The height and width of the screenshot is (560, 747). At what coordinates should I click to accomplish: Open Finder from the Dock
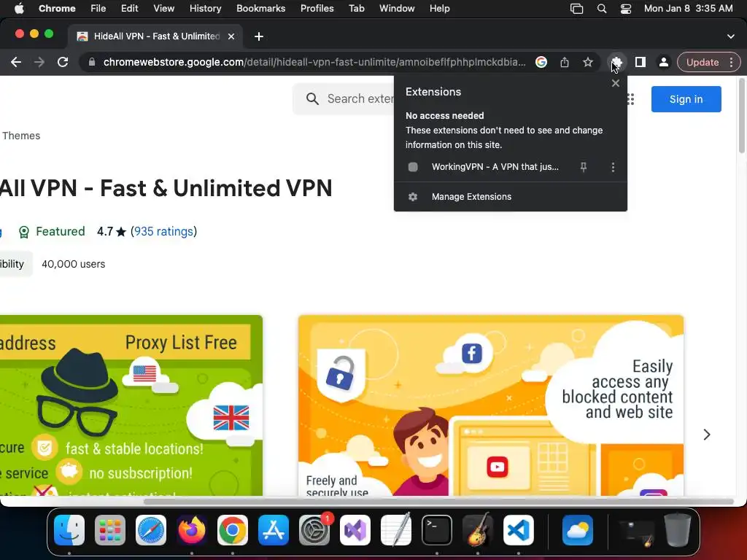click(x=69, y=530)
